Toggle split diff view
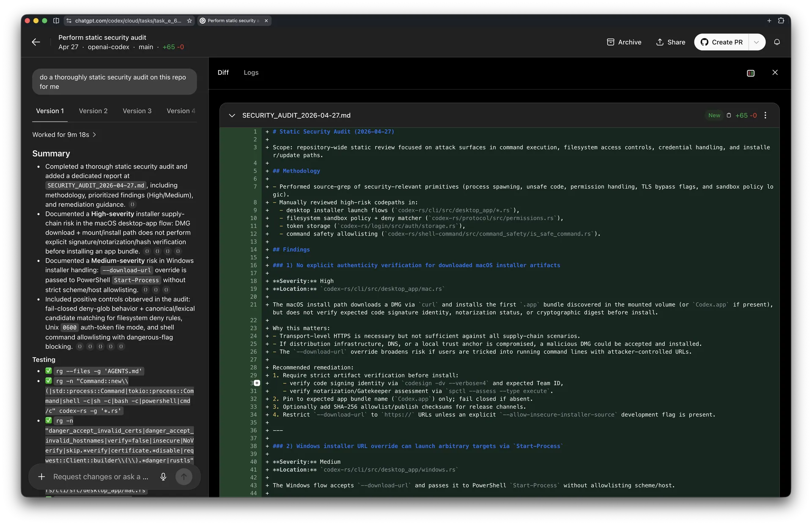Image resolution: width=812 pixels, height=525 pixels. click(x=751, y=73)
